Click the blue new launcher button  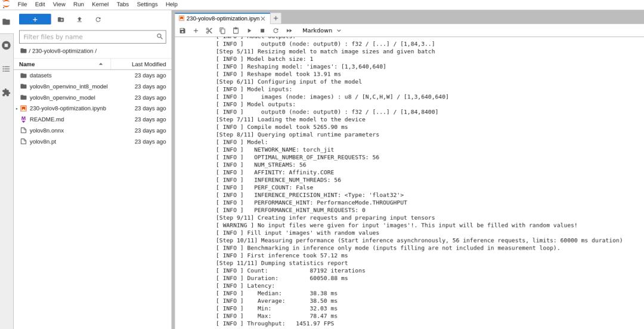tap(35, 19)
